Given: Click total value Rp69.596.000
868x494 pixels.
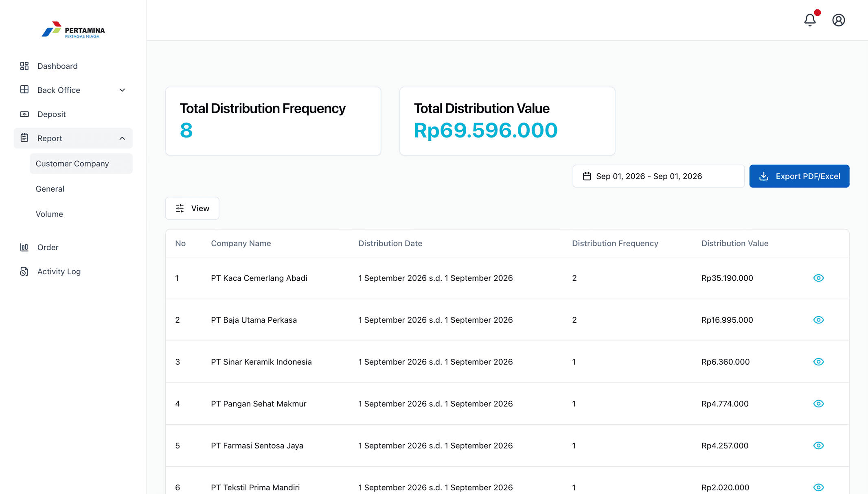Looking at the screenshot, I should [486, 130].
